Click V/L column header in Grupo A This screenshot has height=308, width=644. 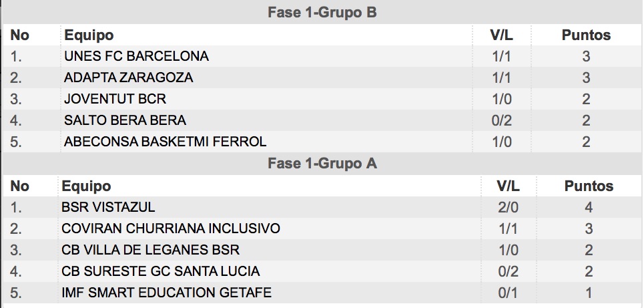508,186
